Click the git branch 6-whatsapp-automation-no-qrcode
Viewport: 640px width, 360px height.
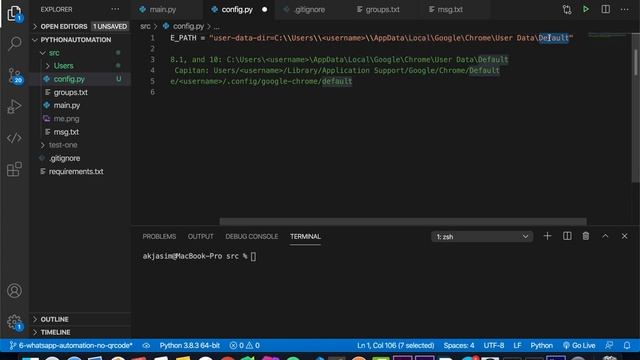(x=71, y=345)
